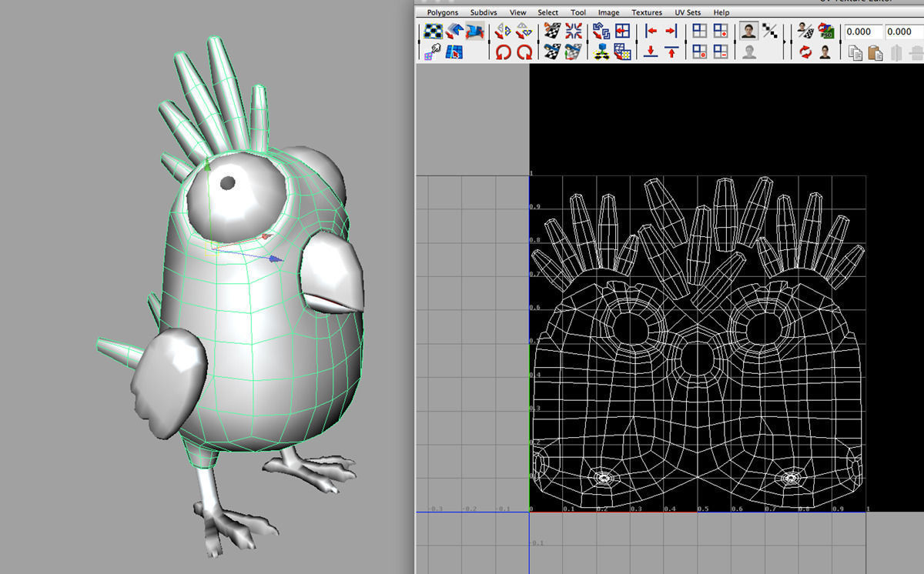Image resolution: width=924 pixels, height=574 pixels.
Task: Align UVs to maximum V value
Action: [671, 52]
